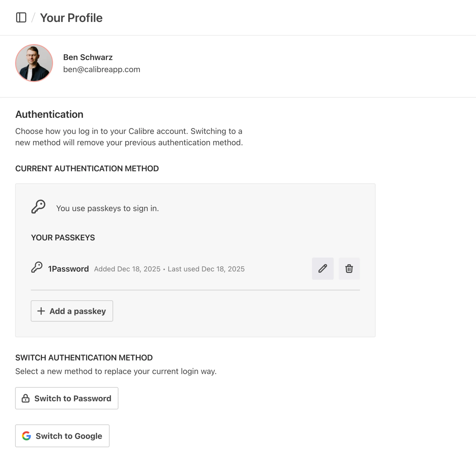Select the 1Password passkey name

coord(68,269)
